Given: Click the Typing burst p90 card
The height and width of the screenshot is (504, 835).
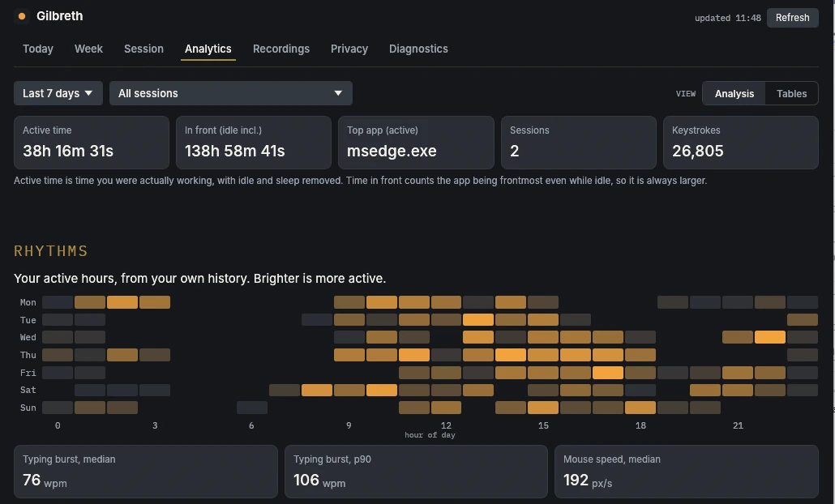Looking at the screenshot, I should pos(416,472).
